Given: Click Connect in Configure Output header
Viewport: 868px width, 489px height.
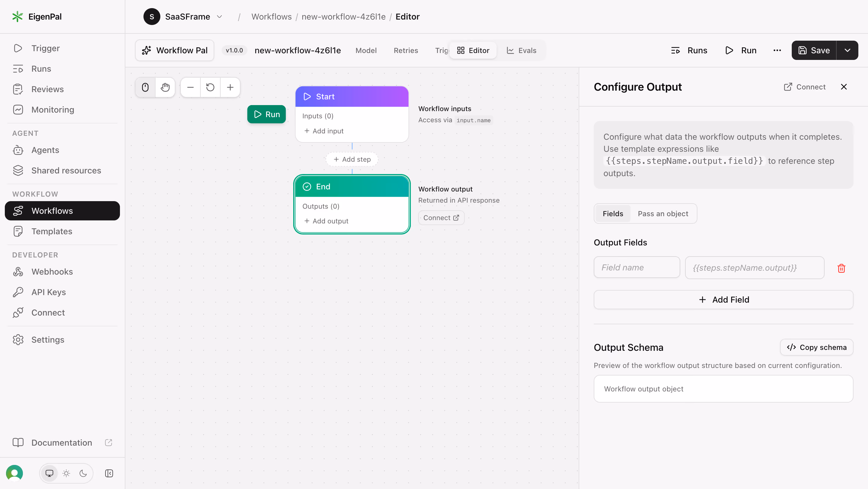Looking at the screenshot, I should click(x=805, y=87).
